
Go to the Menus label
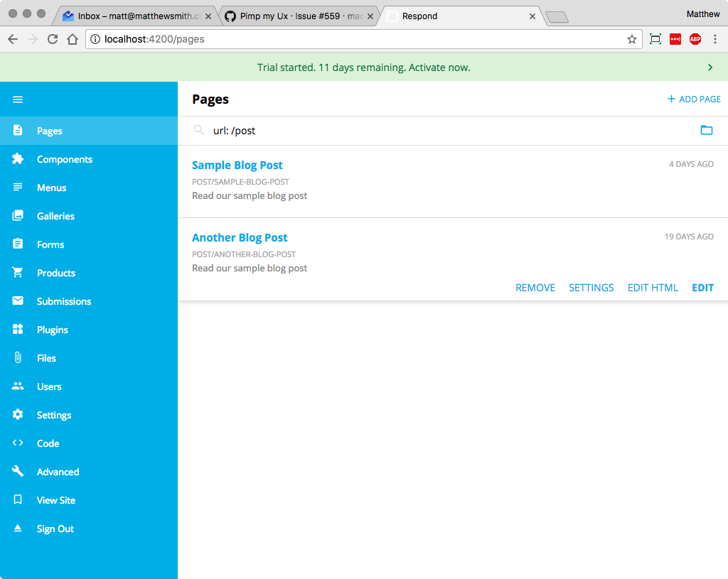[x=51, y=188]
